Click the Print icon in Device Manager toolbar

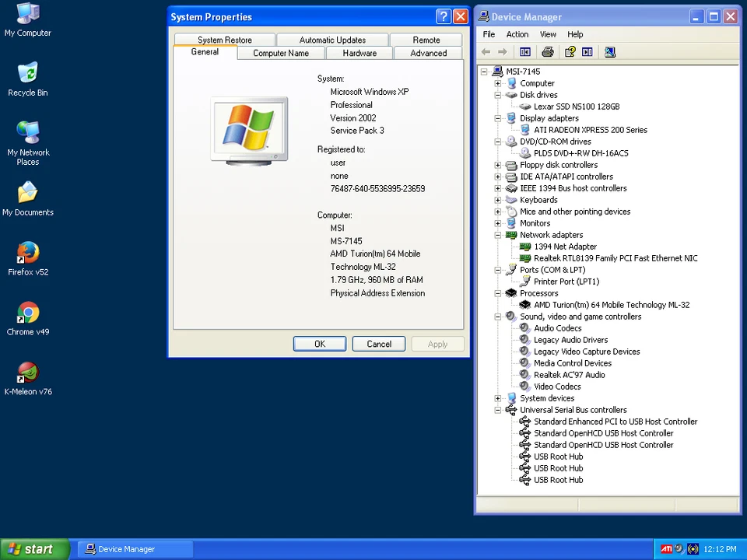pos(547,52)
